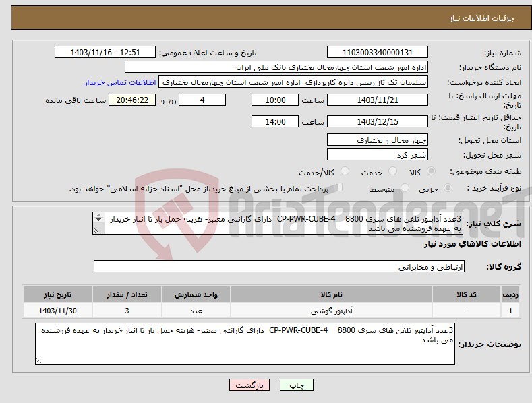Click the price validity date 1403/12/15
This screenshot has width=532, height=403.
coord(378,121)
